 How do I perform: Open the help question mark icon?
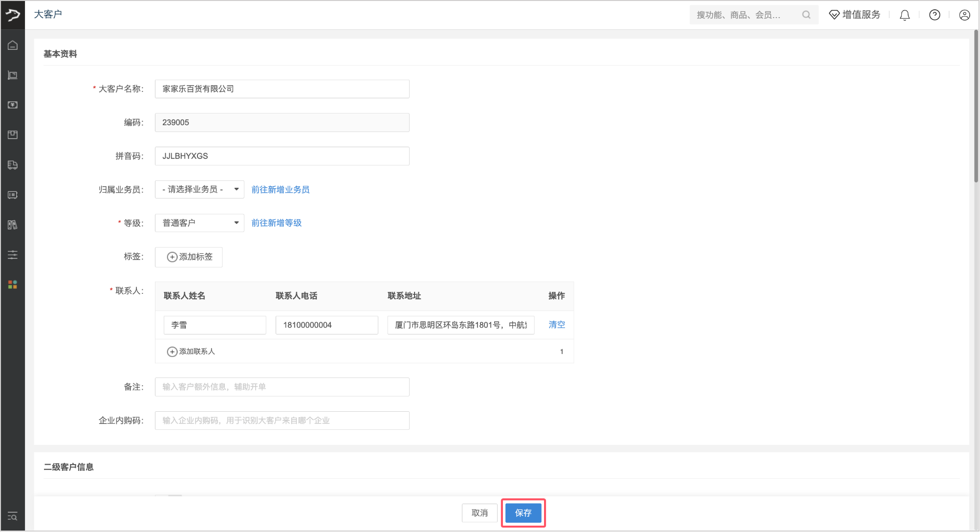coord(935,15)
